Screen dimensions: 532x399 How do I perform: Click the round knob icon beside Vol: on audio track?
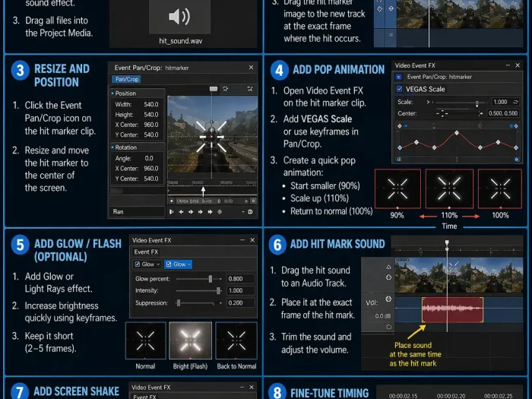coord(388,299)
